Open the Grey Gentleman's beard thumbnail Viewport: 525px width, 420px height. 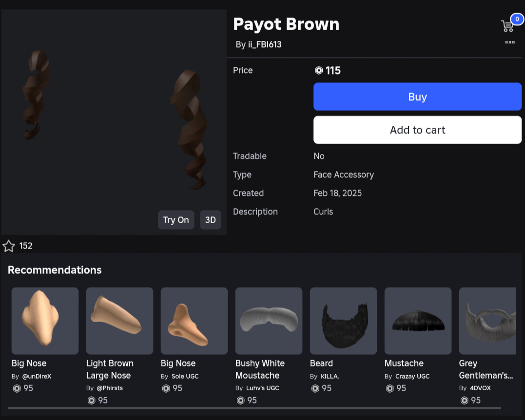point(487,321)
